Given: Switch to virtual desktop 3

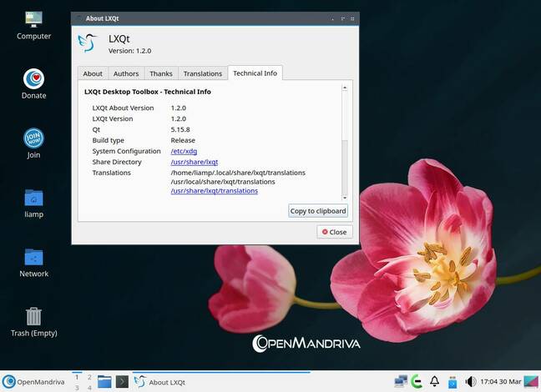Looking at the screenshot, I should (x=77, y=388).
